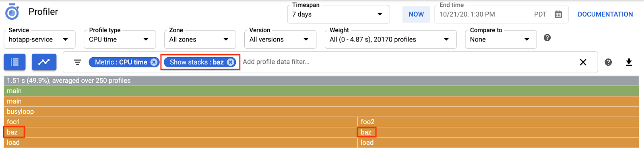Open the End time calendar picker
644x152 pixels.
(558, 15)
